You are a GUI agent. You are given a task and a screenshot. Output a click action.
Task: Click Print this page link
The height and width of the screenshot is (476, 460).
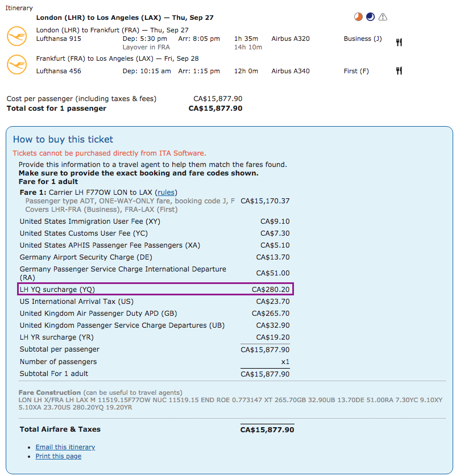[59, 456]
